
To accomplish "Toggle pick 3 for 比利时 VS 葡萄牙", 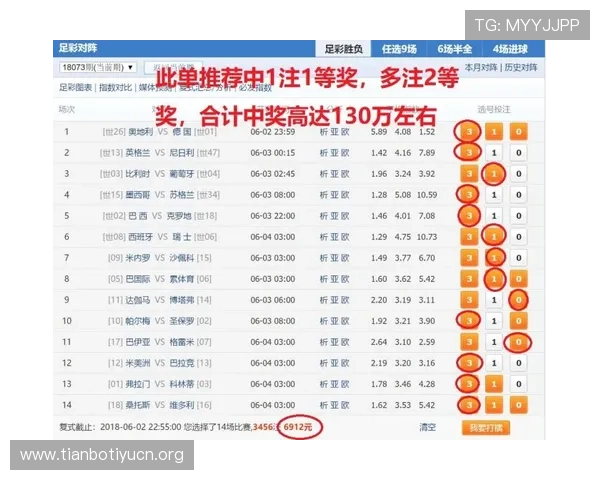I will [x=469, y=174].
